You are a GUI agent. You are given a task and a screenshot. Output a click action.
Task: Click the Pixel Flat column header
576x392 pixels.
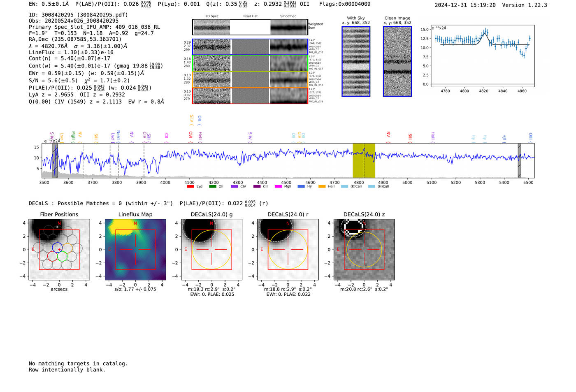click(250, 16)
